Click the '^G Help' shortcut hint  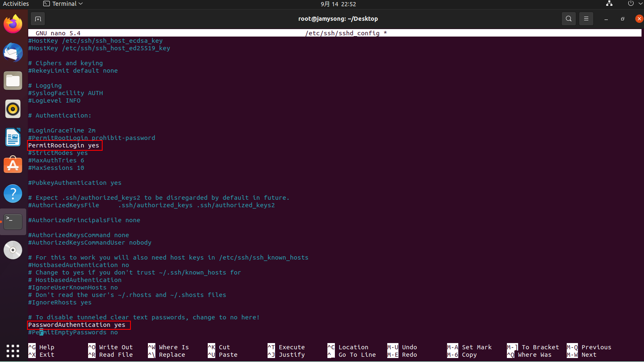[41, 347]
